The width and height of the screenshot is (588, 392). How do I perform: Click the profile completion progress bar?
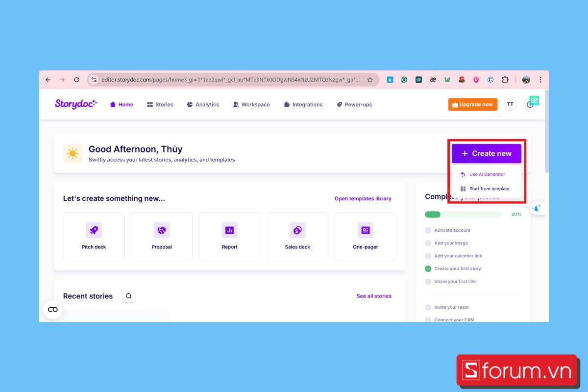[x=463, y=214]
